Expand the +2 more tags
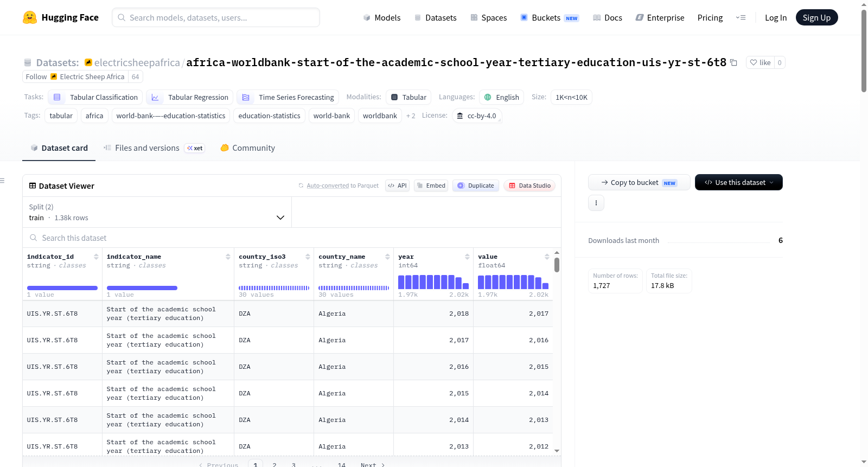This screenshot has width=868, height=467. pos(411,116)
